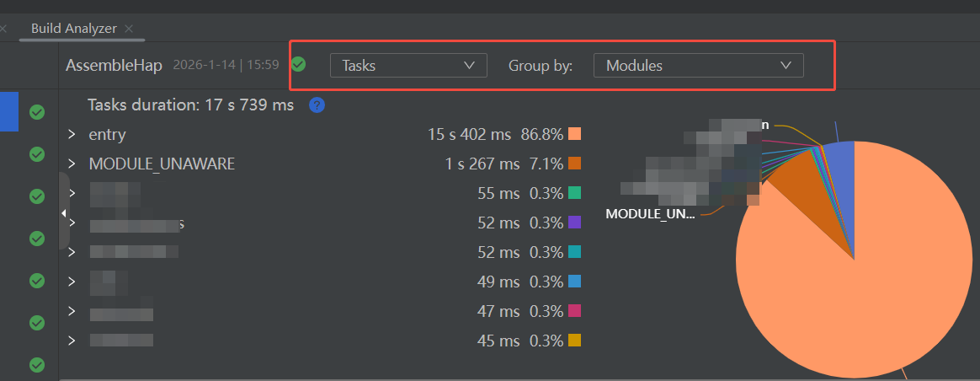The width and height of the screenshot is (980, 381).
Task: Click the bottom green check icon in sidebar
Action: pyautogui.click(x=37, y=365)
